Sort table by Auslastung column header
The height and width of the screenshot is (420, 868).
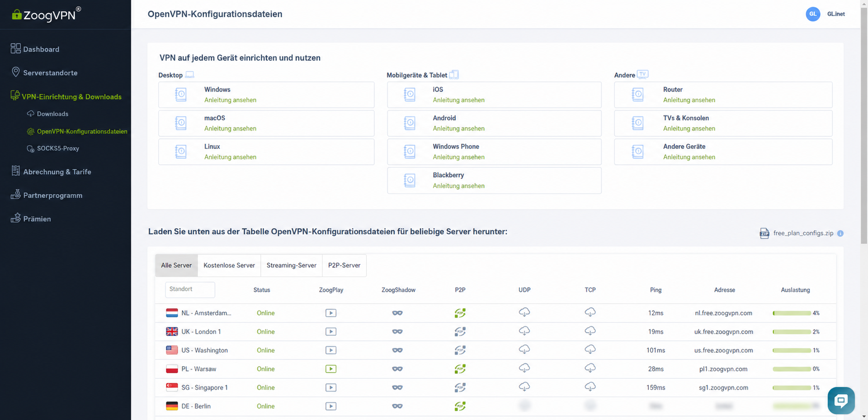(x=795, y=290)
